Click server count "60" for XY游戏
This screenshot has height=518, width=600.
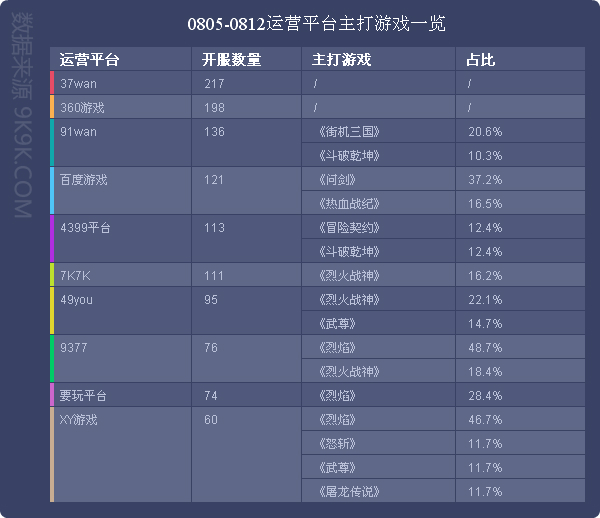coord(211,420)
